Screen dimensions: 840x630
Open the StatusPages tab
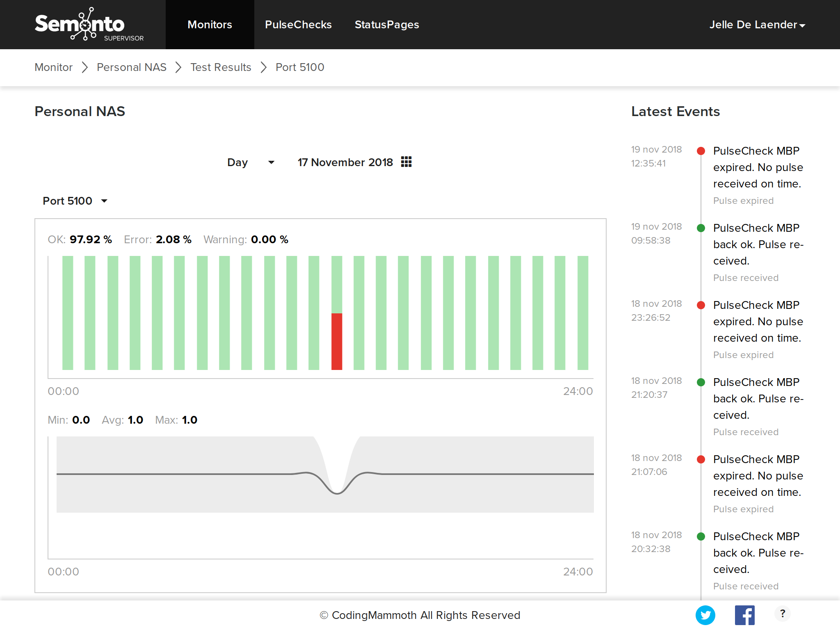387,25
